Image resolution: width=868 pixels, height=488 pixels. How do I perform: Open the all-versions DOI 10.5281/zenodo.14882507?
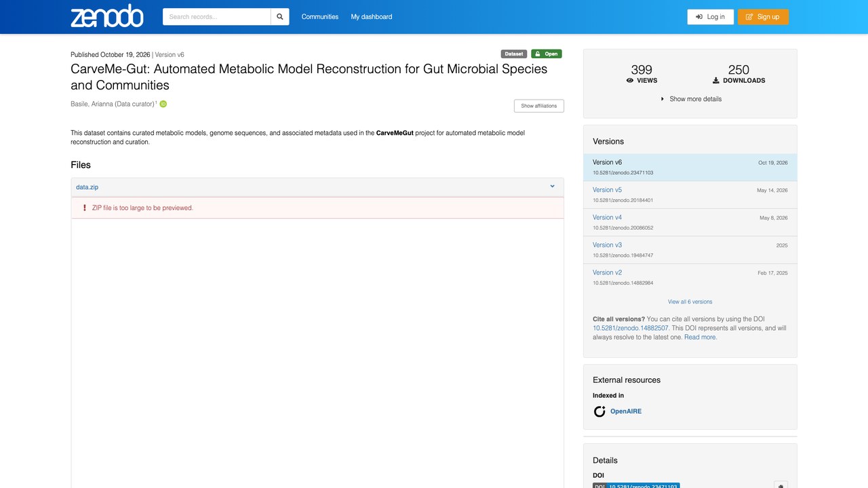coord(631,328)
